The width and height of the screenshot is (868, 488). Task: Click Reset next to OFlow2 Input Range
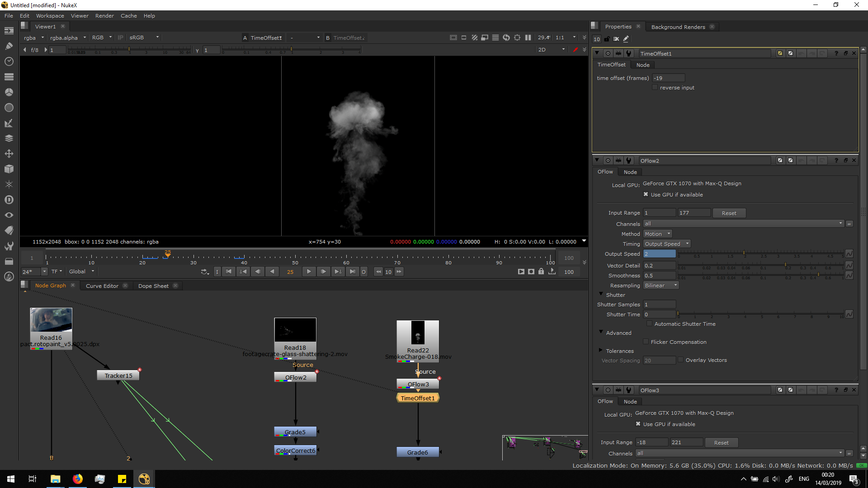tap(729, 213)
